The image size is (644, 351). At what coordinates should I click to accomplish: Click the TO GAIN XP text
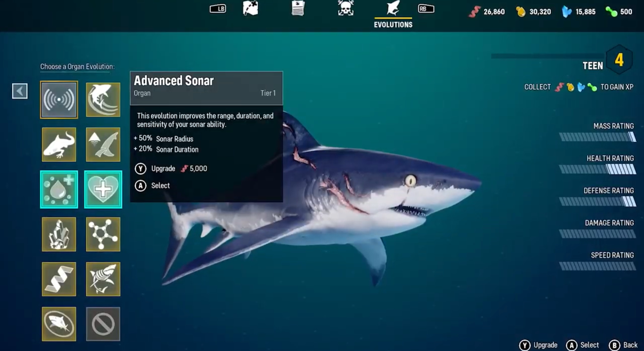pyautogui.click(x=617, y=87)
